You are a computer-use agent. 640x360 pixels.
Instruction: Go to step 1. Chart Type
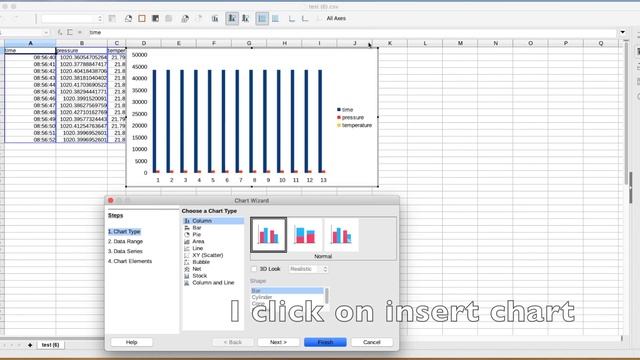(124, 231)
